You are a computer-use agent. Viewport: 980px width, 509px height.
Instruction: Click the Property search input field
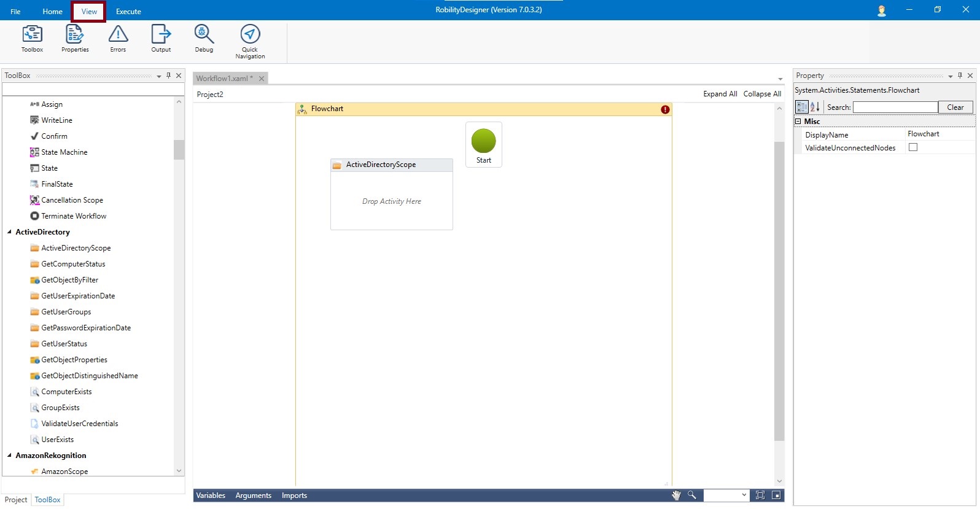[895, 107]
